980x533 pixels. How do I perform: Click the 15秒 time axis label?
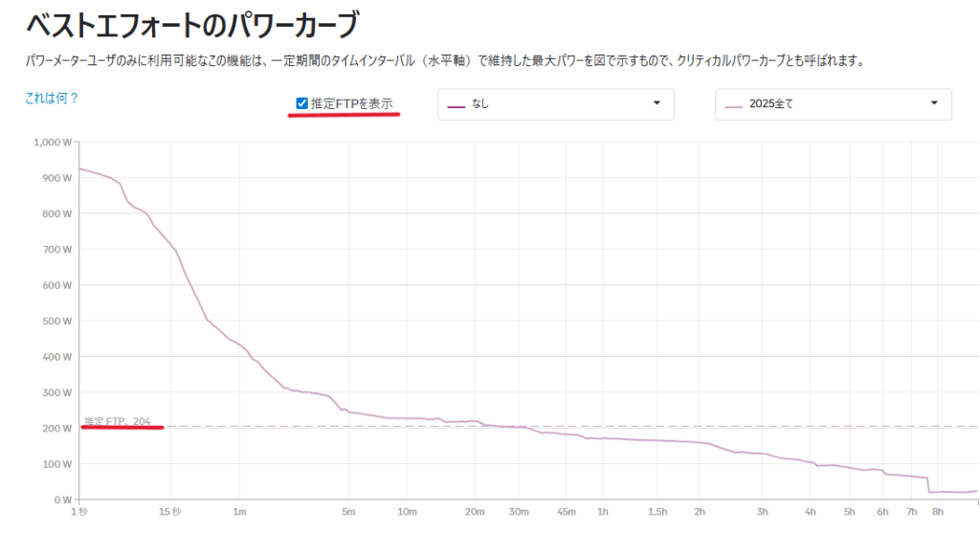(170, 512)
